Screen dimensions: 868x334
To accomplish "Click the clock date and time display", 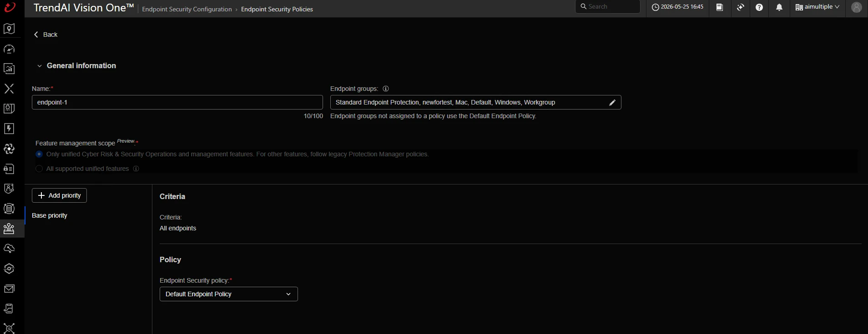I will (677, 7).
